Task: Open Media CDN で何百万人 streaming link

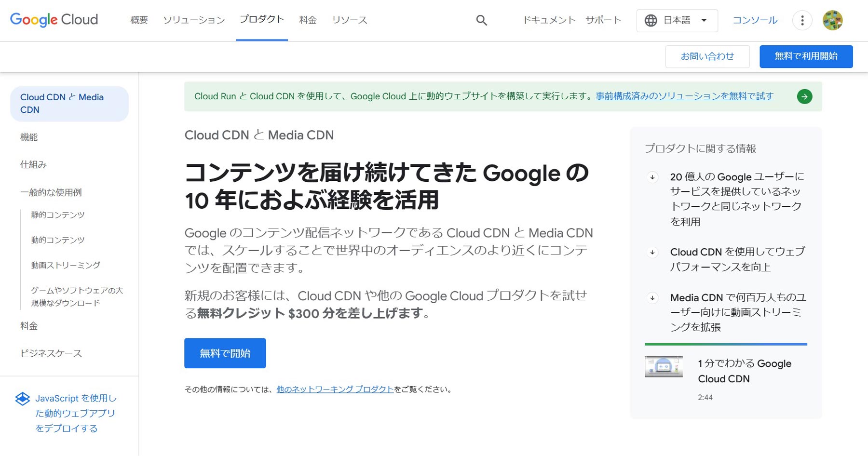Action: 738,312
